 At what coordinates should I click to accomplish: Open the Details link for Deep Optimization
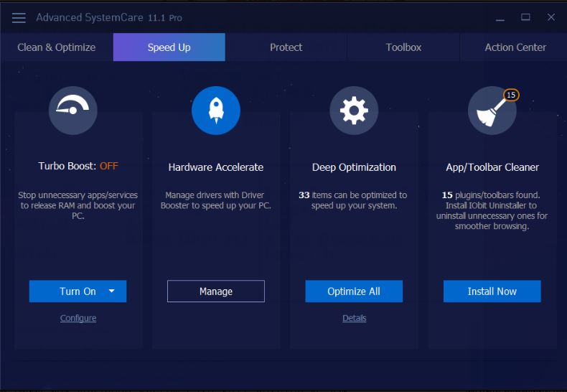tap(355, 318)
